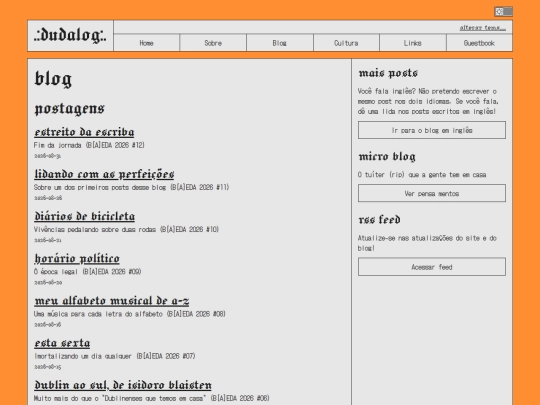540x405 pixels.
Task: Select the Blog nav item
Action: tap(280, 43)
